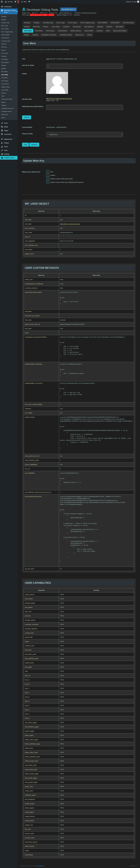Select Delete (Custom Meta Keys Only) option
140x868 pixels.
pyautogui.click(x=48, y=179)
